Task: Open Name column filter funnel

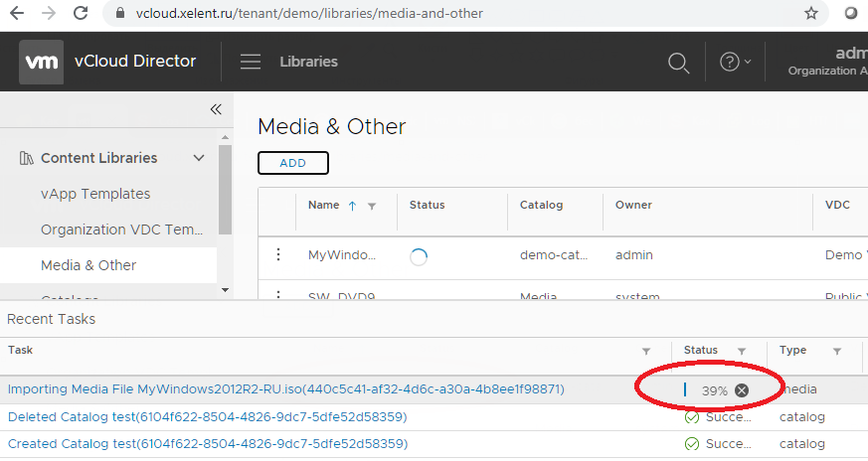Action: (372, 206)
